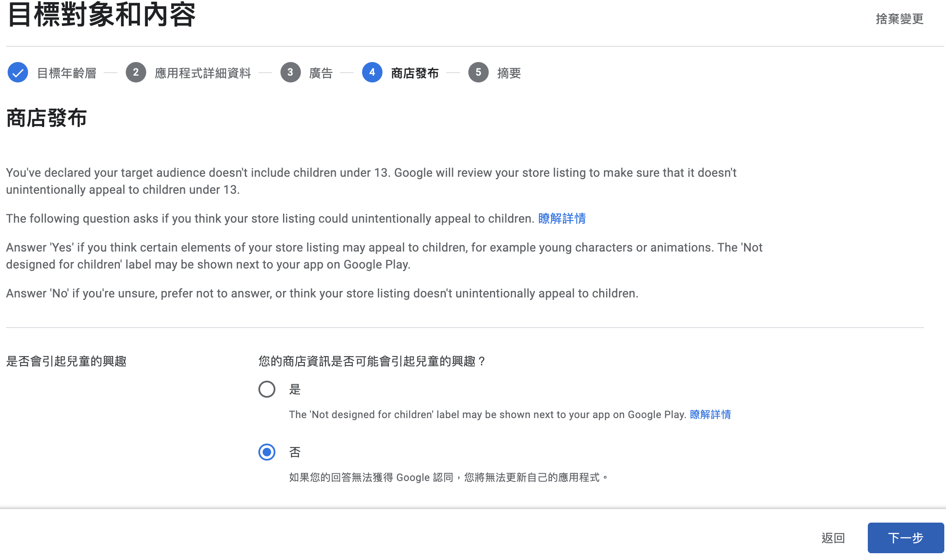Open 瞭解詳情 link under Yes option

pyautogui.click(x=710, y=414)
